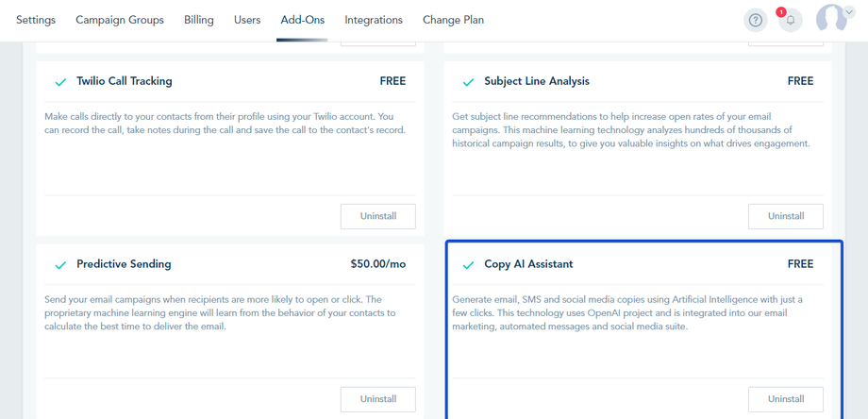
Task: Click the Copy AI Assistant card title
Action: pos(528,264)
